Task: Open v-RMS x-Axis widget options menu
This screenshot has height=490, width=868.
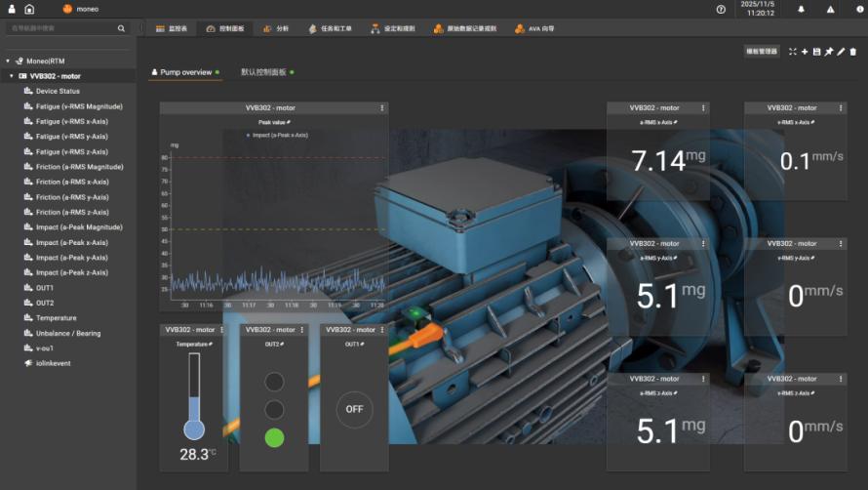Action: 841,108
